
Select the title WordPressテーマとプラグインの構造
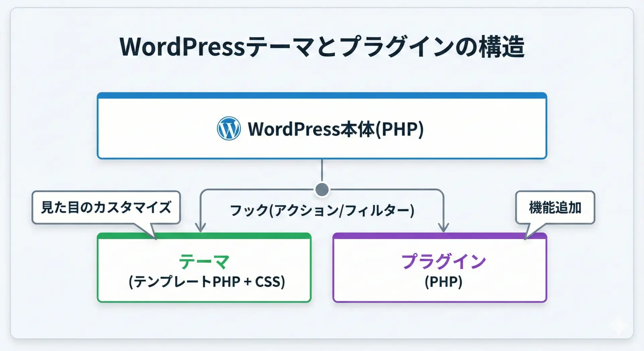[322, 47]
